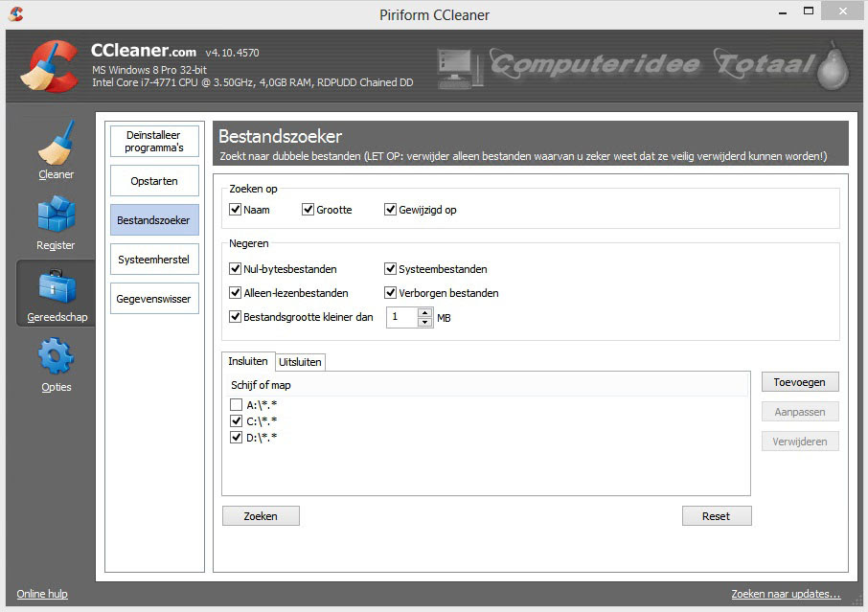
Task: Click the CCleaner title bar app icon
Action: click(x=16, y=13)
